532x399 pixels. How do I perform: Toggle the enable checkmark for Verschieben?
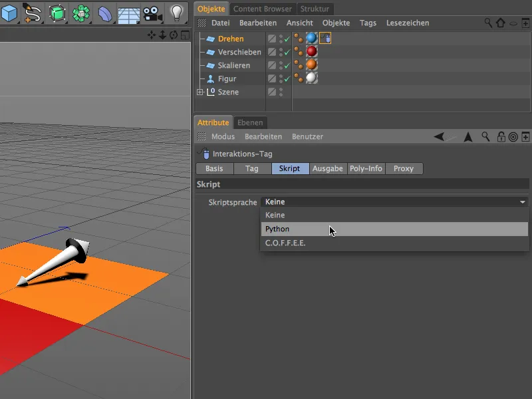pos(287,53)
